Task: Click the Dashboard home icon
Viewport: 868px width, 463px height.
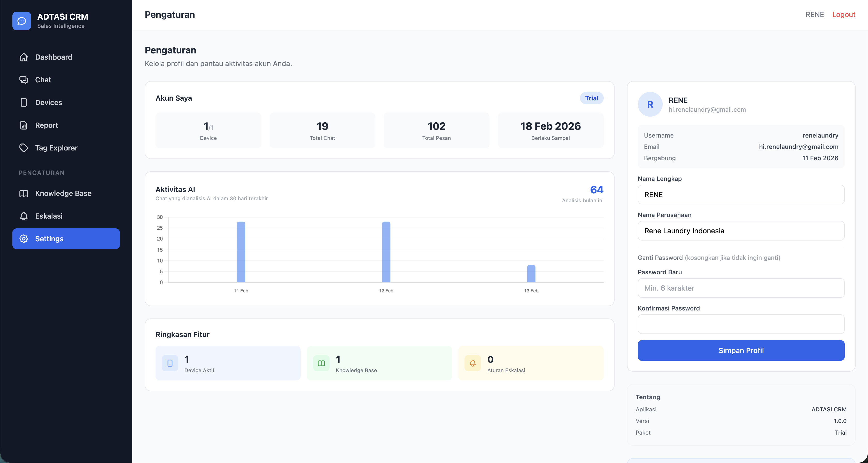Action: click(24, 57)
